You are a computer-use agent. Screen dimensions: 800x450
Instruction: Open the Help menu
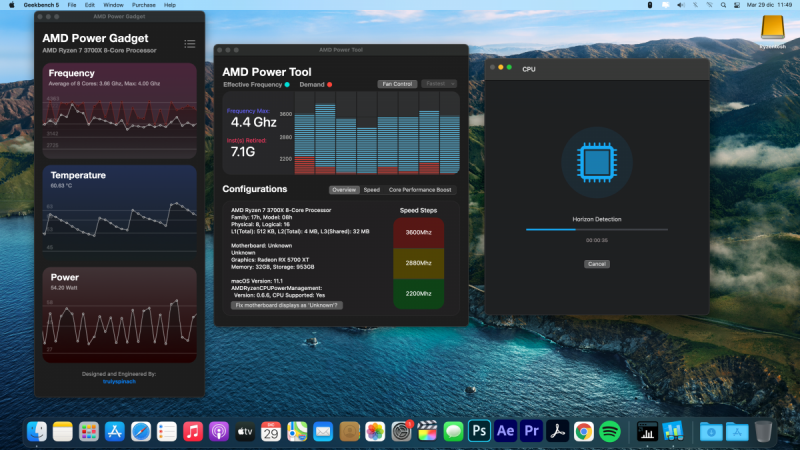170,5
